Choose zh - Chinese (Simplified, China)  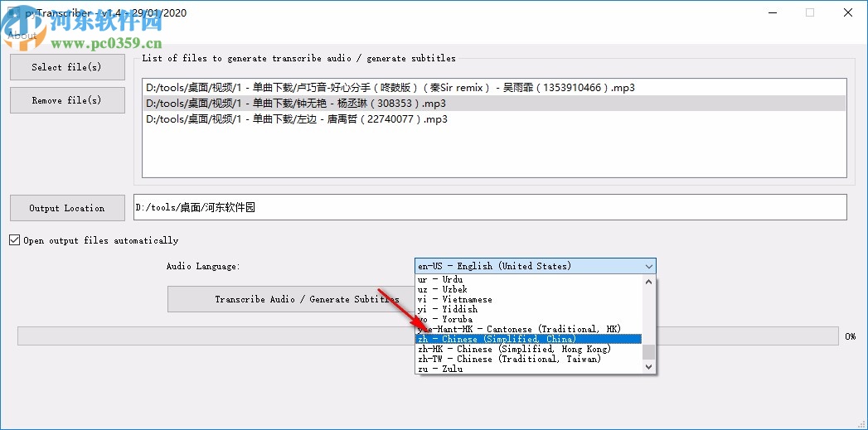tap(529, 339)
